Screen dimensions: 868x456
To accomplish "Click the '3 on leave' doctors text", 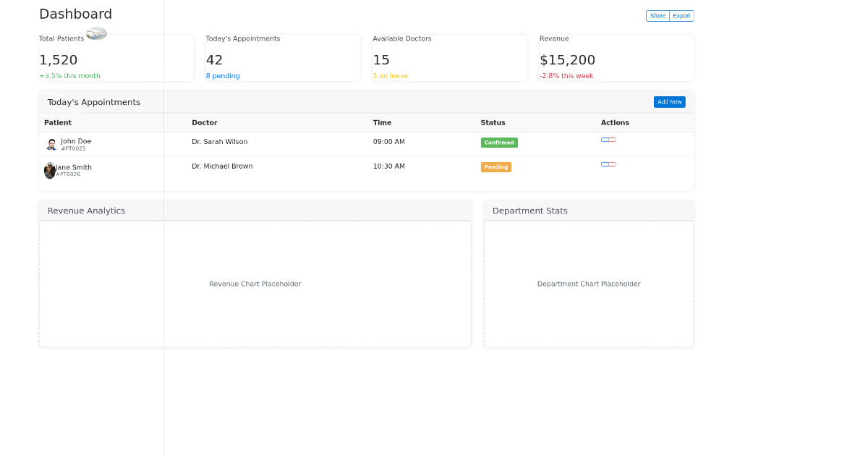I will [390, 76].
